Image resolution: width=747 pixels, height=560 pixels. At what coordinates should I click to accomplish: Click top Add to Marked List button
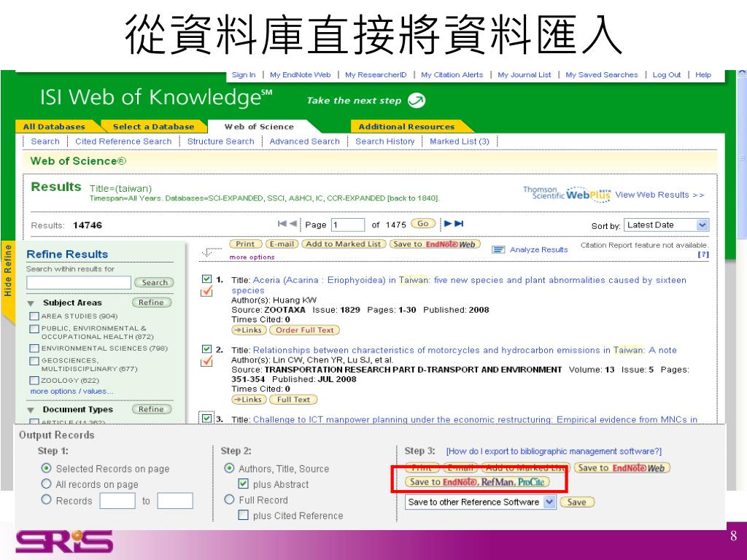point(344,244)
